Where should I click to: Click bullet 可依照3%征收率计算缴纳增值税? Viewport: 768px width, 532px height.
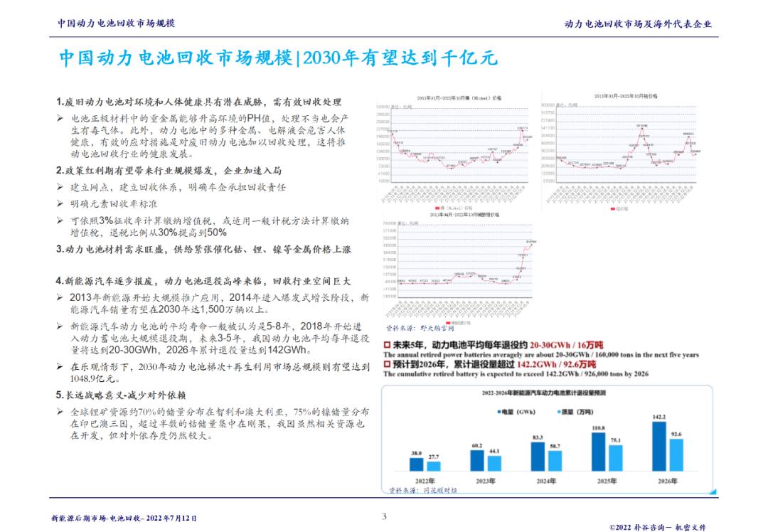click(x=210, y=226)
